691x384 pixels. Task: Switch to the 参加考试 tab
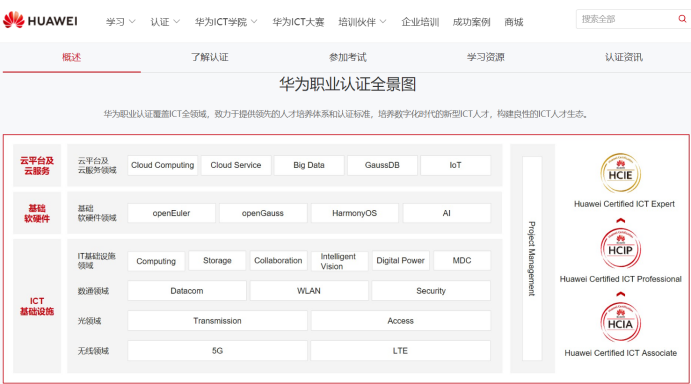pyautogui.click(x=348, y=57)
